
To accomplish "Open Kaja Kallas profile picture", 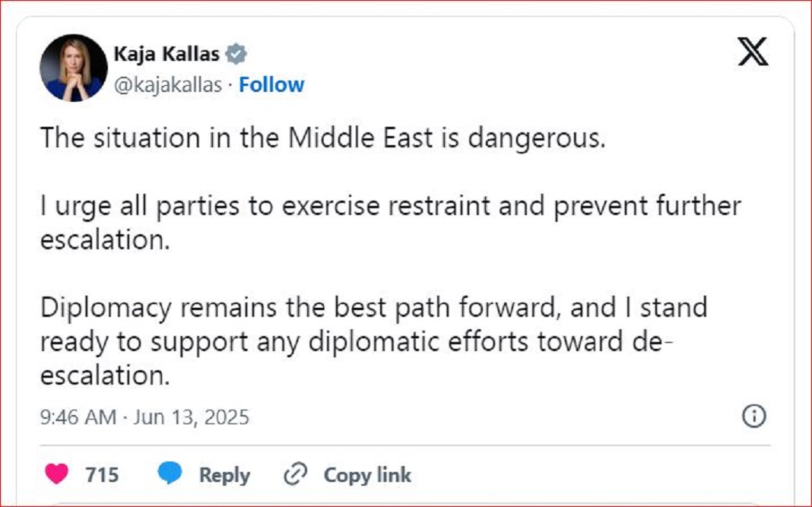I will [x=73, y=68].
